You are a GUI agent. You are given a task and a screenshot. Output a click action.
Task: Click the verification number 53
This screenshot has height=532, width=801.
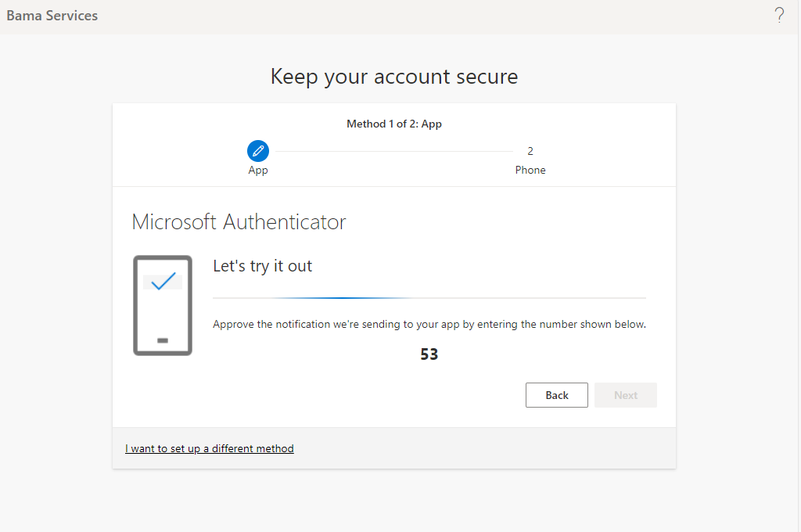429,354
